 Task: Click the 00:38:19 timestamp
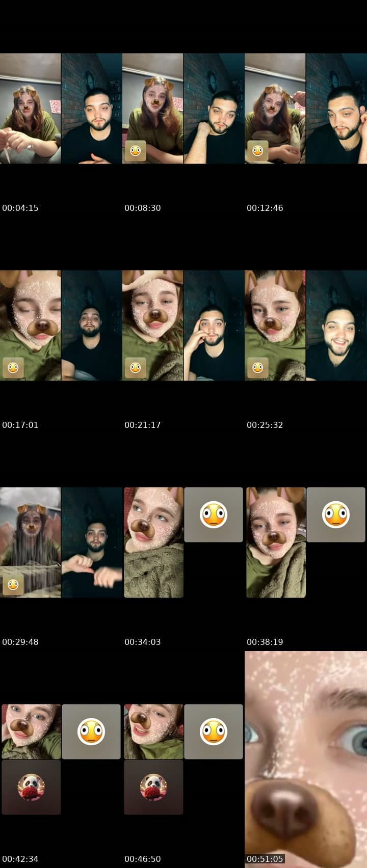coord(265,642)
